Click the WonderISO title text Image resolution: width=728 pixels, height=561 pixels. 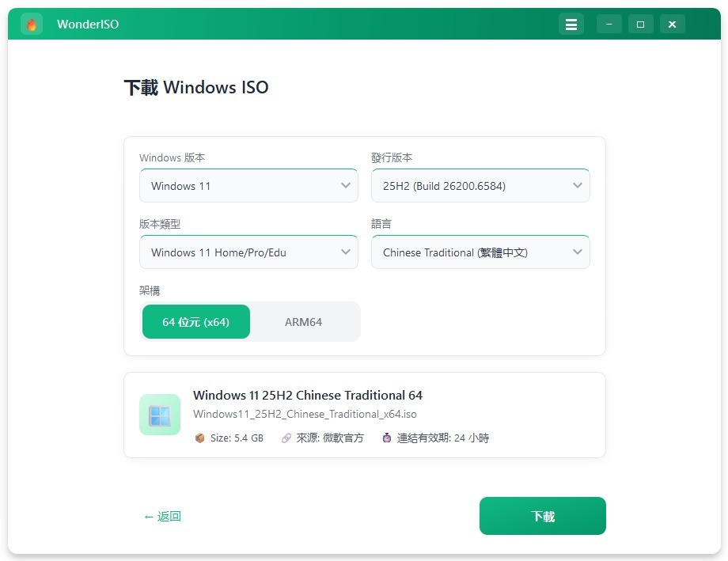tap(88, 25)
